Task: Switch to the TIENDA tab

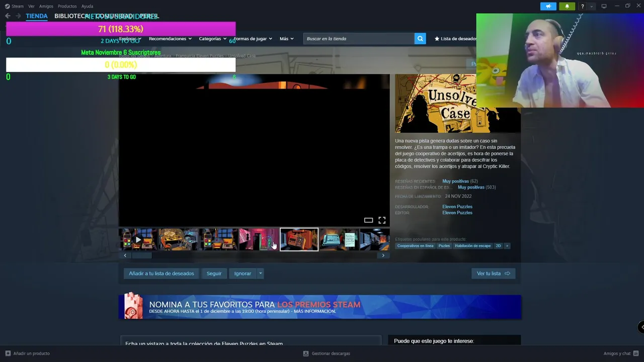Action: coord(37,16)
